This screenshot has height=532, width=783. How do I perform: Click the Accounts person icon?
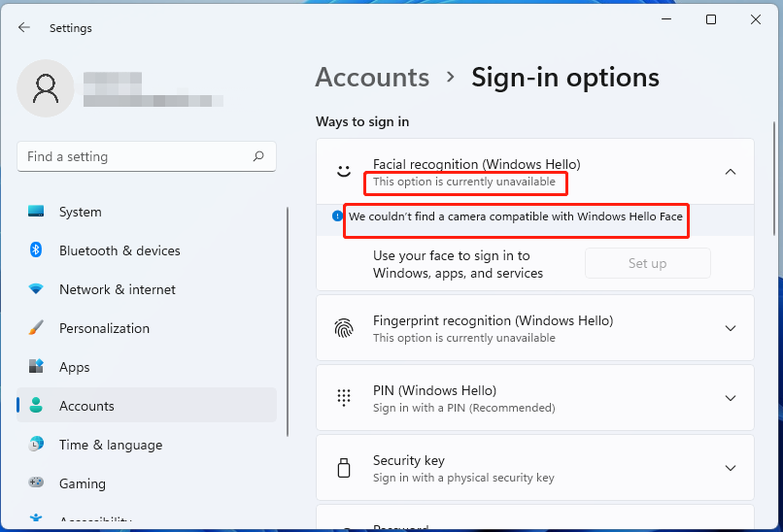click(x=36, y=405)
